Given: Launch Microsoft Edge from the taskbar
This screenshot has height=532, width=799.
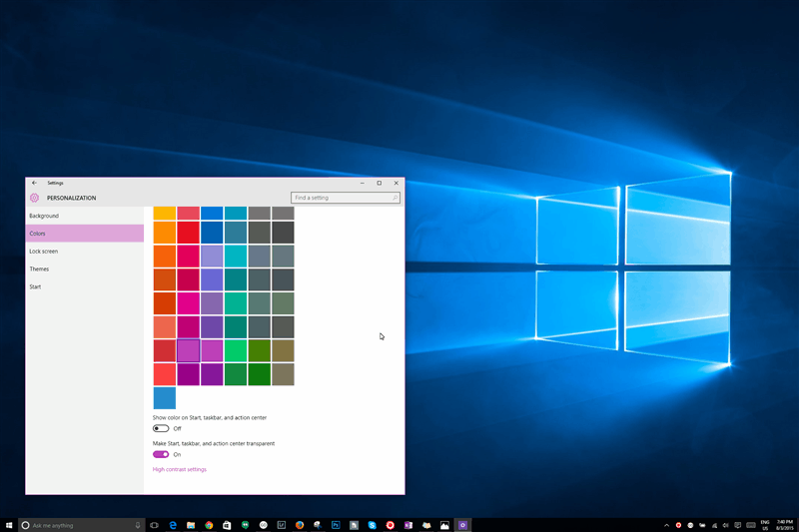Looking at the screenshot, I should 173,525.
